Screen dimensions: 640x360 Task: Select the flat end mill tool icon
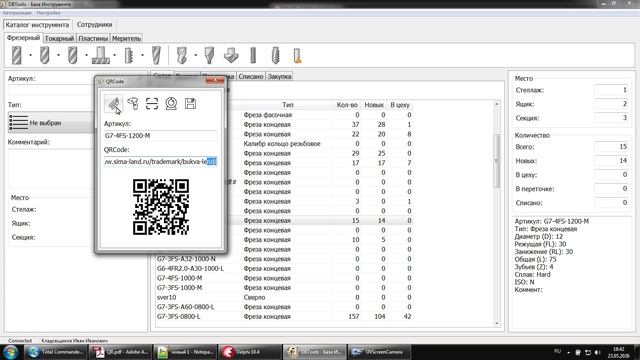click(x=17, y=55)
